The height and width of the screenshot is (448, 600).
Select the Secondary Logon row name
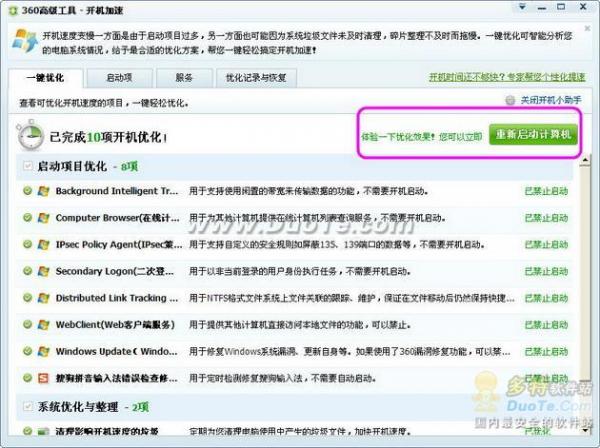click(114, 271)
